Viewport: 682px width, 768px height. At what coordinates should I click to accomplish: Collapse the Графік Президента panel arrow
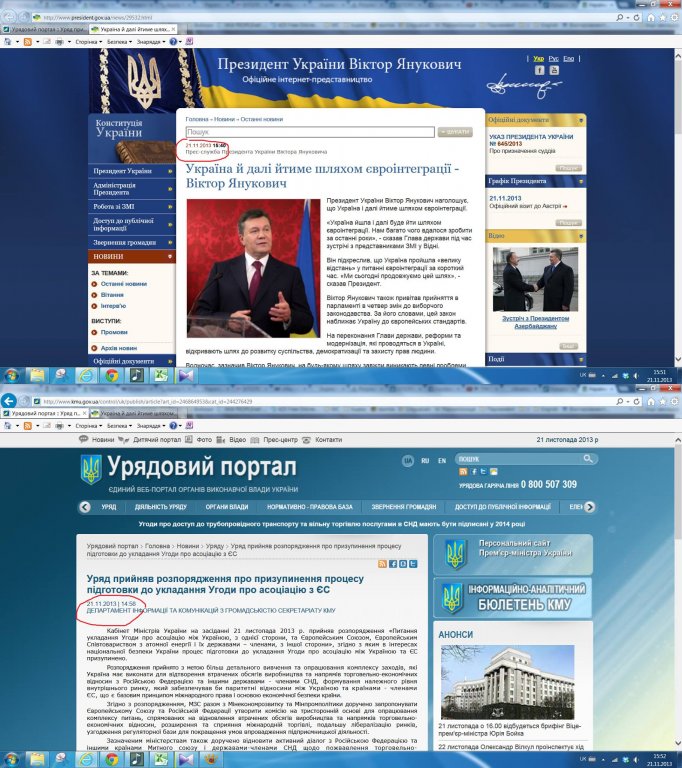(x=581, y=182)
